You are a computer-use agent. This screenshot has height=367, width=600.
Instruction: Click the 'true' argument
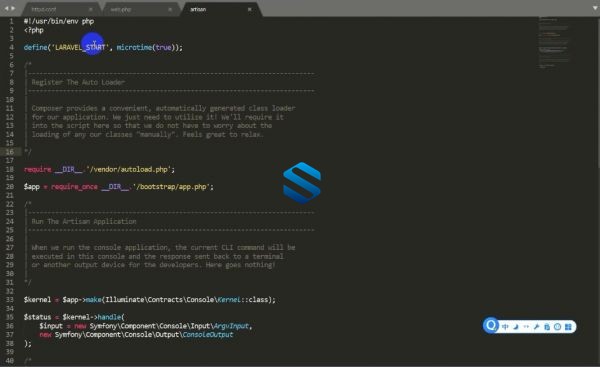point(163,47)
